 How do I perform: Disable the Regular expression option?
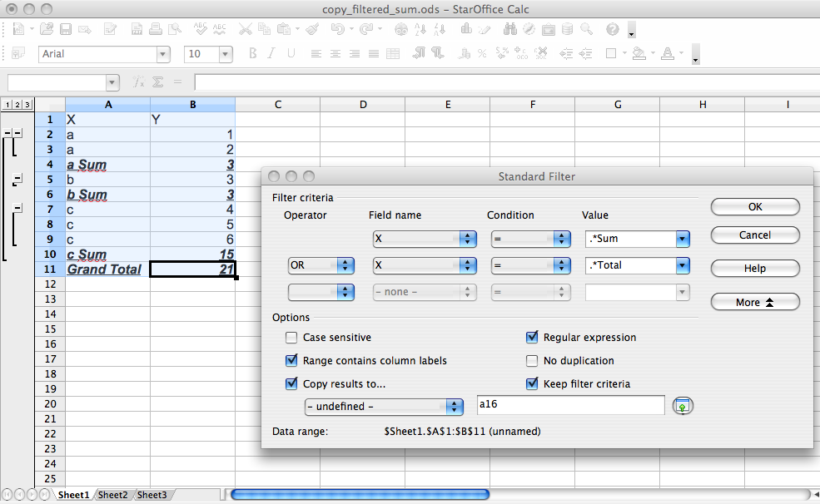coord(531,337)
